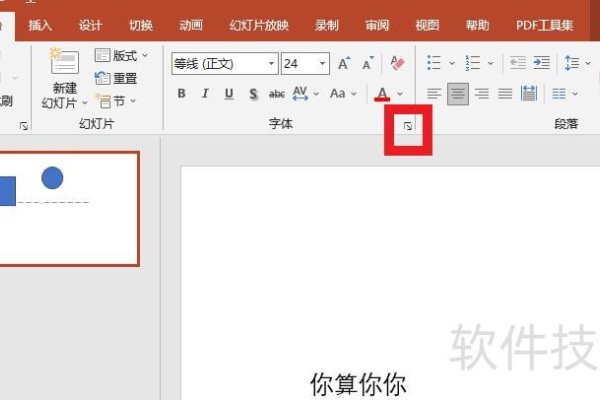Click the numbering list icon
The width and height of the screenshot is (600, 400).
tap(473, 63)
